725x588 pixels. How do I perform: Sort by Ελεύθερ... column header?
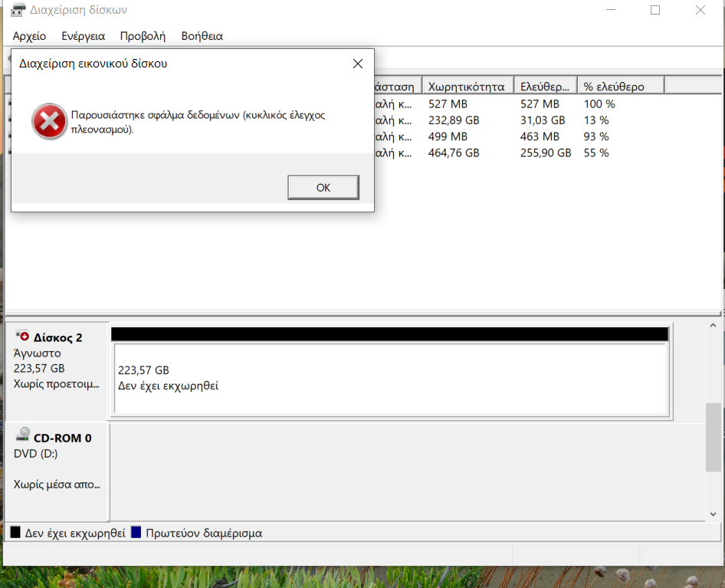(546, 87)
